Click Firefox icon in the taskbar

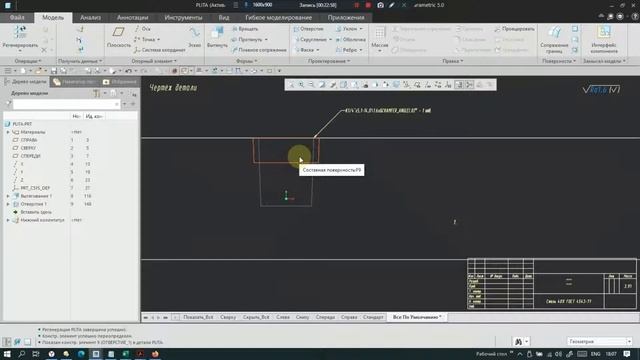pyautogui.click(x=155, y=354)
